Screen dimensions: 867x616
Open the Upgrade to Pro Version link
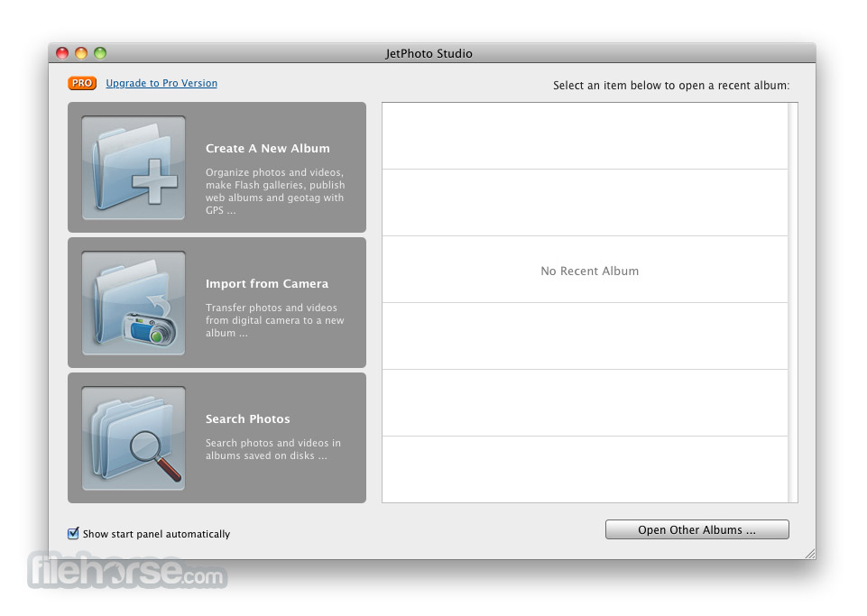click(161, 83)
